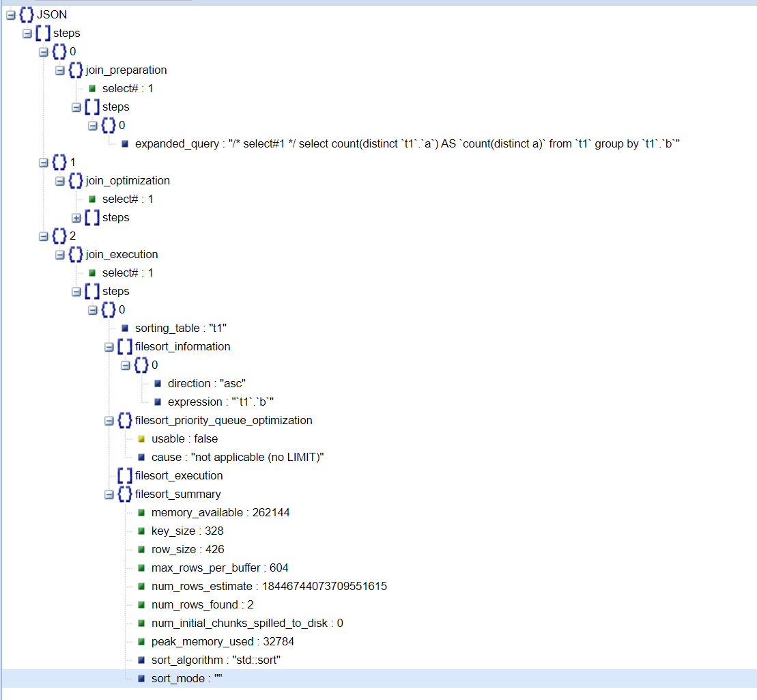Image resolution: width=757 pixels, height=700 pixels.
Task: Click the green icon beside max_rows_per_buffer
Action: (x=141, y=568)
